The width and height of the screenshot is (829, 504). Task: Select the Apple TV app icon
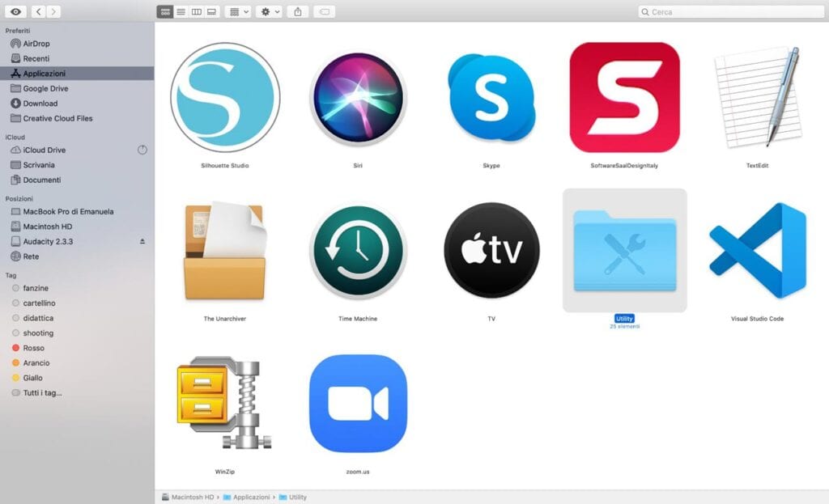[x=491, y=251]
